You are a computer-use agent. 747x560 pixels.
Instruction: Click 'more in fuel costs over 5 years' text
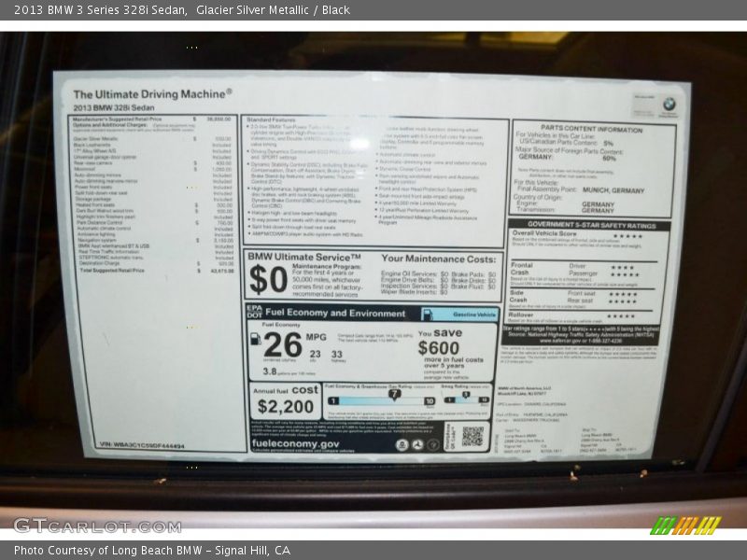[x=454, y=362]
